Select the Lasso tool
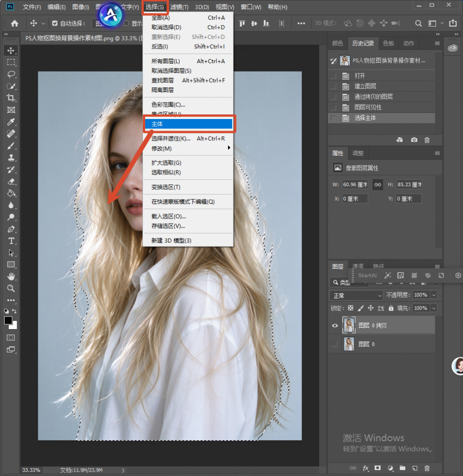Viewport: 463px width, 476px height. [11, 74]
